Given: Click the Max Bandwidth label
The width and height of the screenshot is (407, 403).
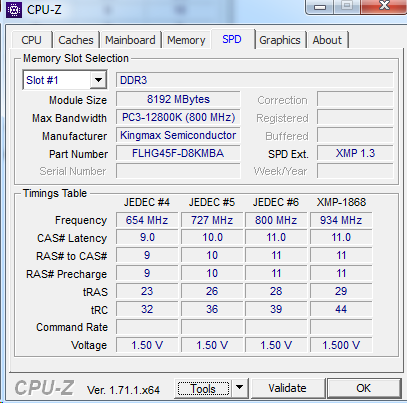Looking at the screenshot, I should pyautogui.click(x=69, y=118).
